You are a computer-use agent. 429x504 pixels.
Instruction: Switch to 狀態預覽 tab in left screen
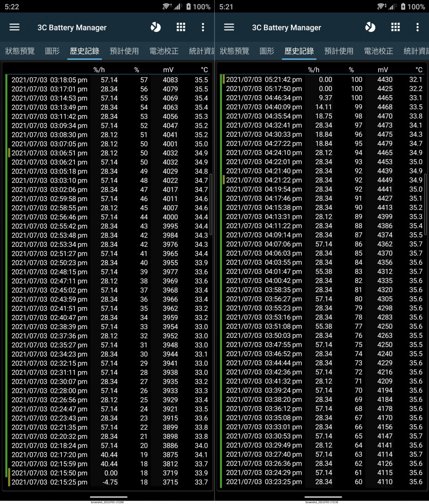20,51
